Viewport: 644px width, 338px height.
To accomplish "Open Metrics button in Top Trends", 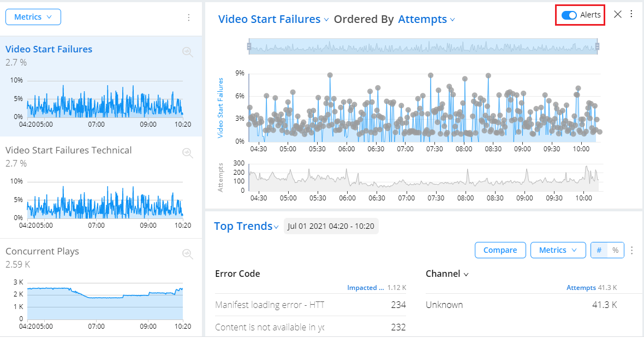I will 558,250.
